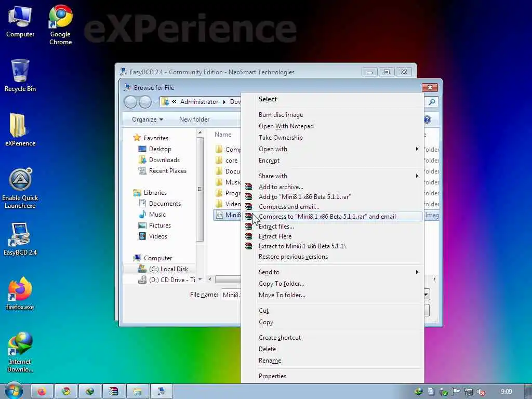Open the Computer desktop icon

click(20, 21)
